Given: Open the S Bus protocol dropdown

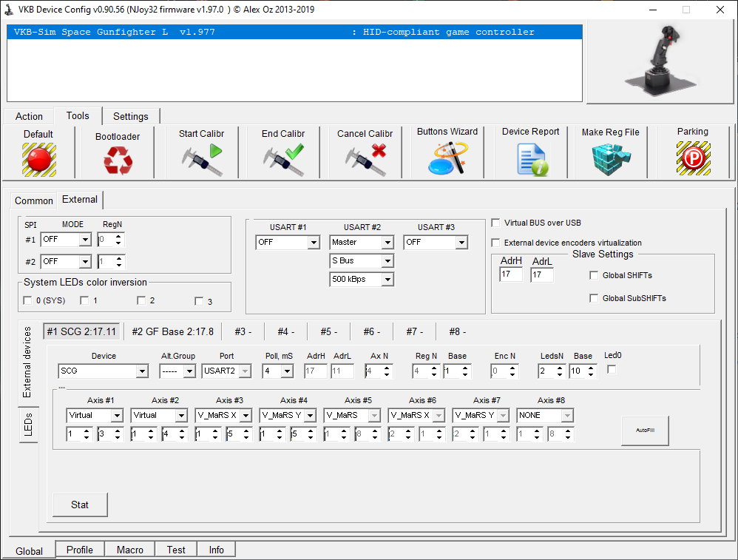Looking at the screenshot, I should pyautogui.click(x=387, y=261).
